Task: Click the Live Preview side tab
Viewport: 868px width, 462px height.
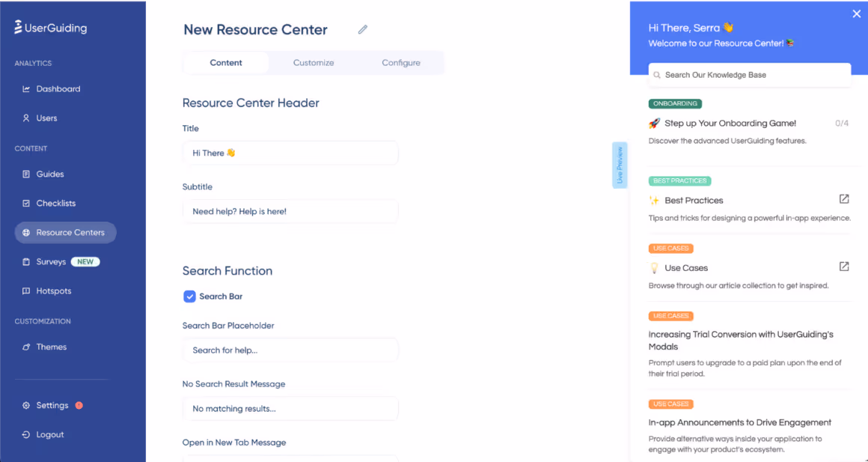Action: pyautogui.click(x=620, y=165)
